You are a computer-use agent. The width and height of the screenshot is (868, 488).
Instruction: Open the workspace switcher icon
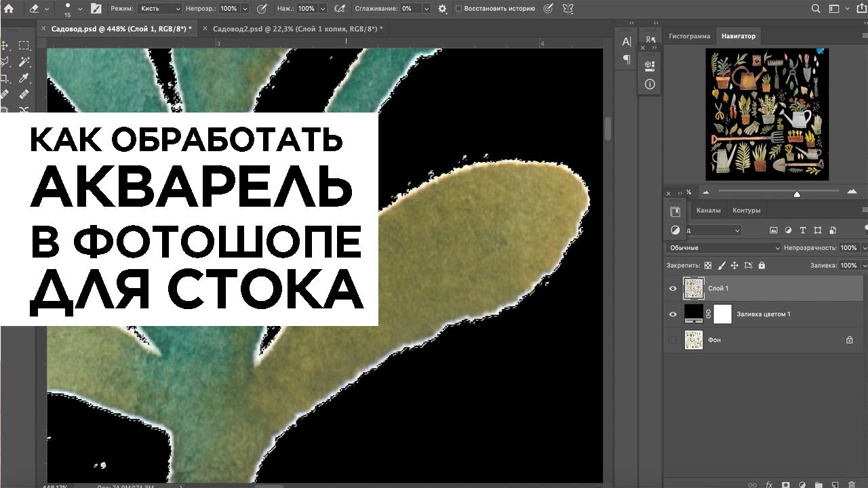click(x=835, y=9)
